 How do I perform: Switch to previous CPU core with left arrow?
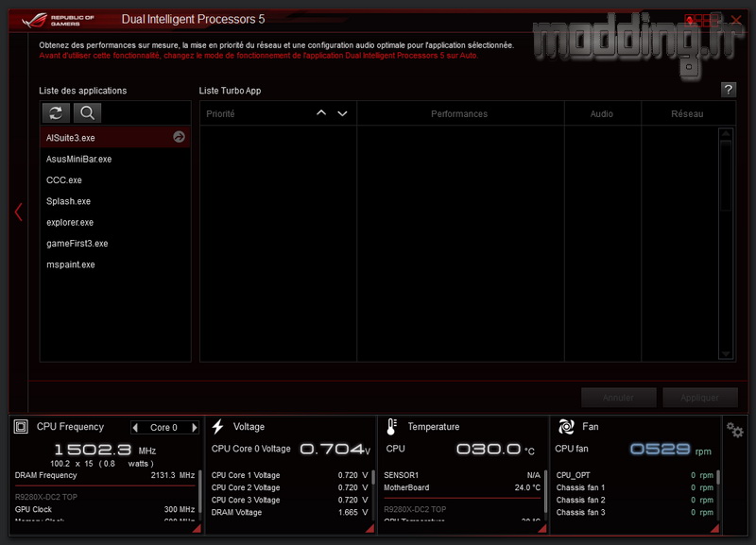pyautogui.click(x=135, y=428)
